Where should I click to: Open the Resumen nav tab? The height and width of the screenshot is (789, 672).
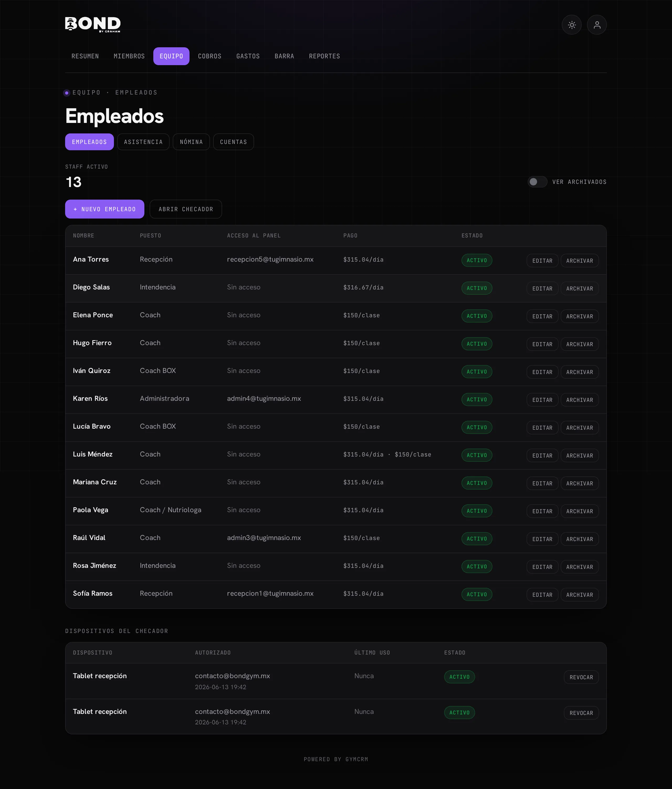[x=85, y=56]
